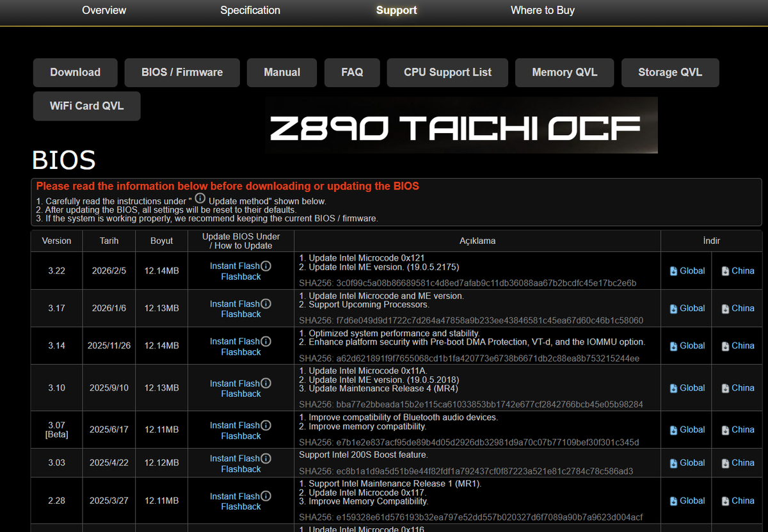
Task: Click the Flashback link for version 3.22
Action: 241,277
